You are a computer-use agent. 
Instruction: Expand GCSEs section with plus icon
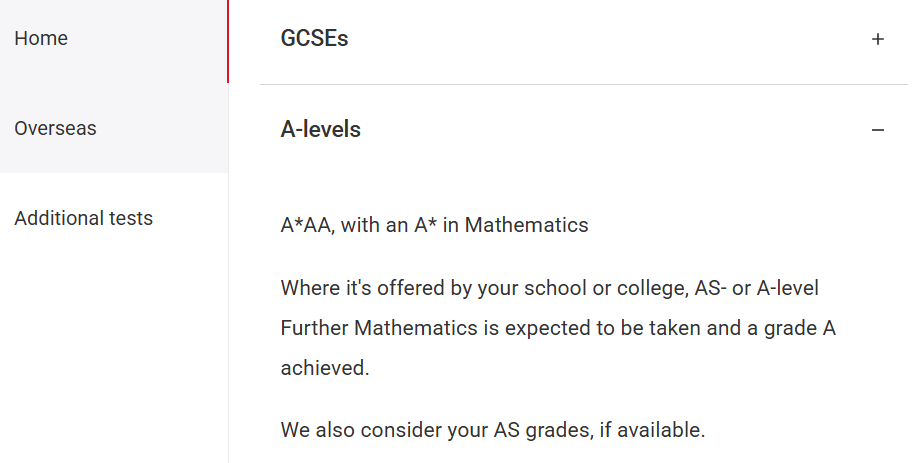(x=878, y=39)
